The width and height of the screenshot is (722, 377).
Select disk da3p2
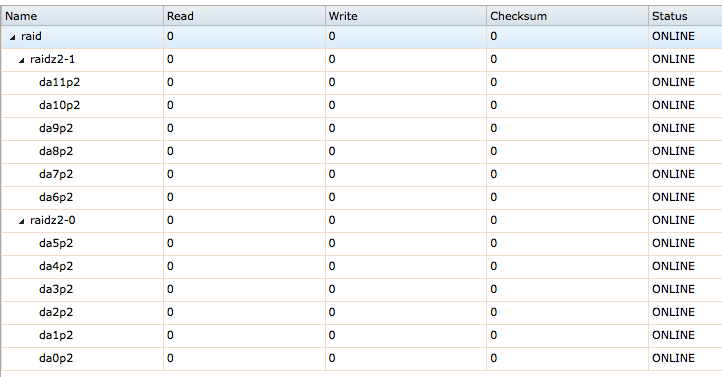point(361,290)
